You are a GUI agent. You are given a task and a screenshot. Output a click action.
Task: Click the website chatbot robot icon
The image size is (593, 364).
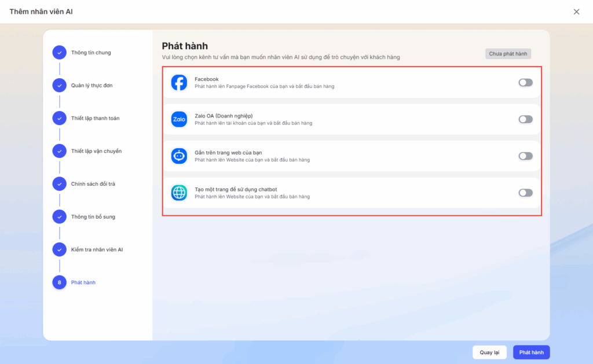[x=179, y=156]
